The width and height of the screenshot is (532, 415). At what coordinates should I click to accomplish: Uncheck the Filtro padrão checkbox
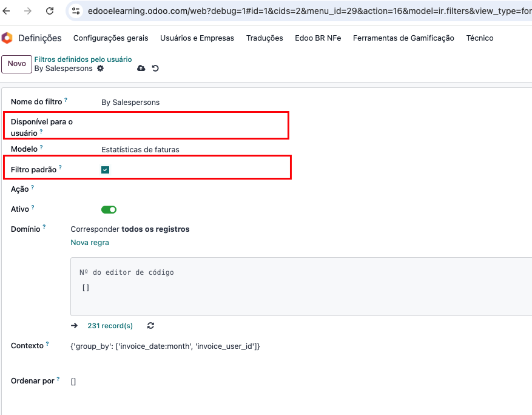(105, 170)
